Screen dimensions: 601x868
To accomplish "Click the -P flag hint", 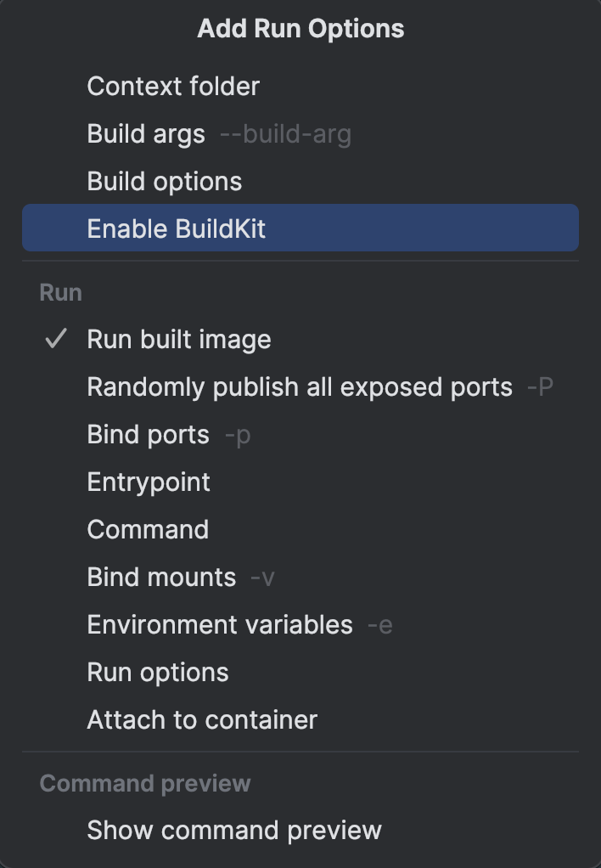I will point(540,387).
